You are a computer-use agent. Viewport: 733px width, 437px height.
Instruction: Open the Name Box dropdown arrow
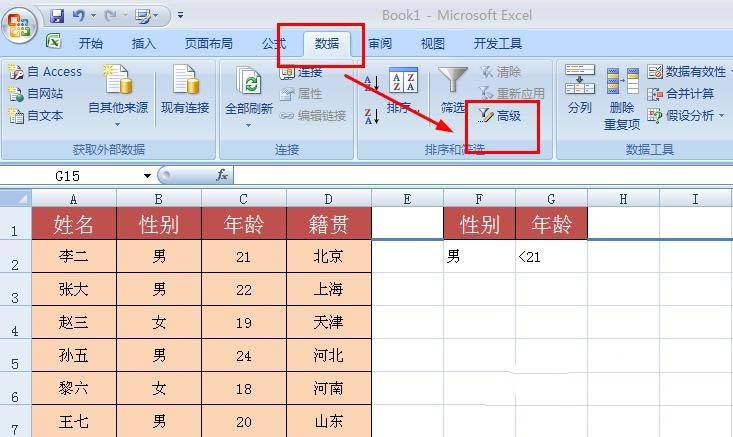[147, 176]
